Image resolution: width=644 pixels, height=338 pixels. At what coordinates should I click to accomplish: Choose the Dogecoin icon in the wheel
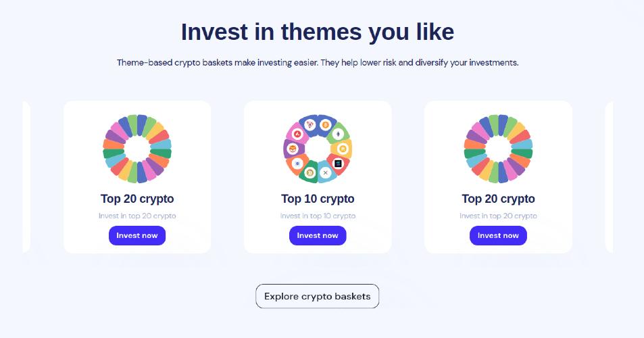tap(309, 173)
